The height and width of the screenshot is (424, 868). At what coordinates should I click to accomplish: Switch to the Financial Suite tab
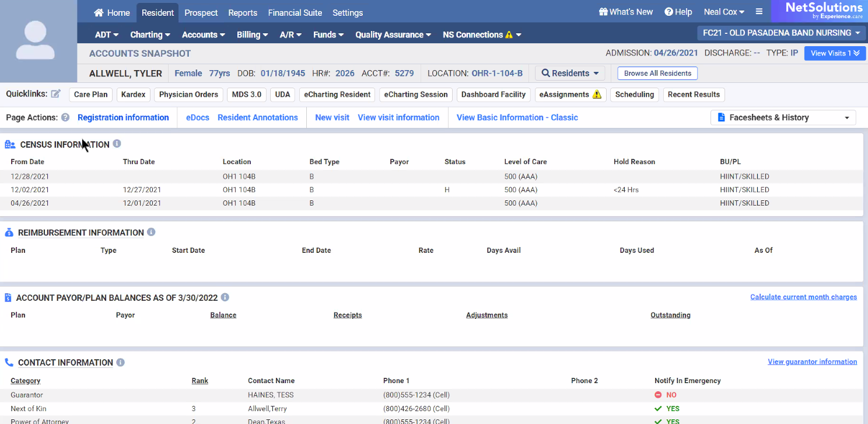pyautogui.click(x=295, y=12)
